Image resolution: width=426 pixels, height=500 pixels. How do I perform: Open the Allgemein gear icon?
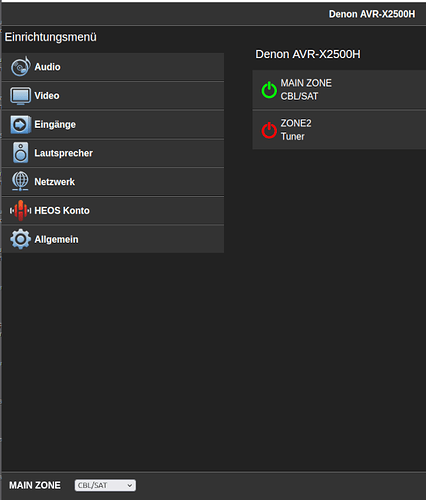click(x=20, y=239)
